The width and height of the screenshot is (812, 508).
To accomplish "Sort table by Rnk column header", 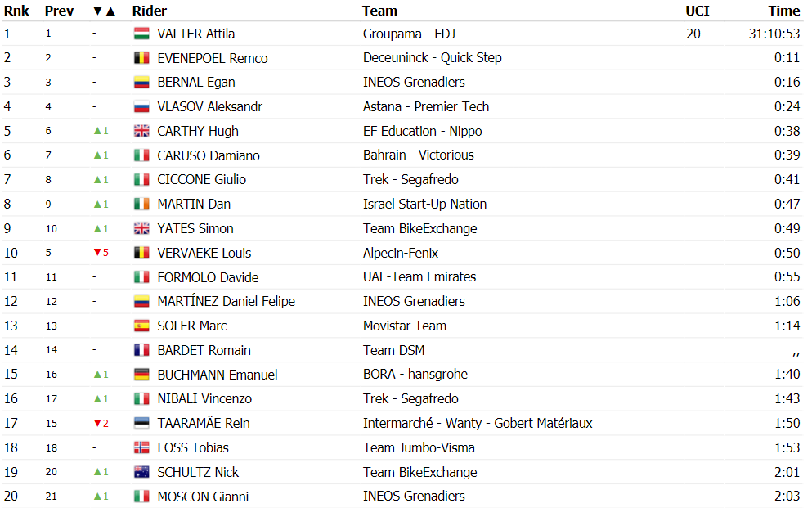I will point(16,11).
